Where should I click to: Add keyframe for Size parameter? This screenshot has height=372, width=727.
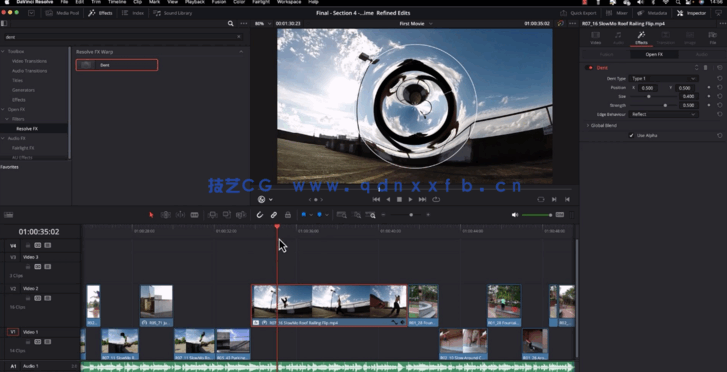click(708, 96)
